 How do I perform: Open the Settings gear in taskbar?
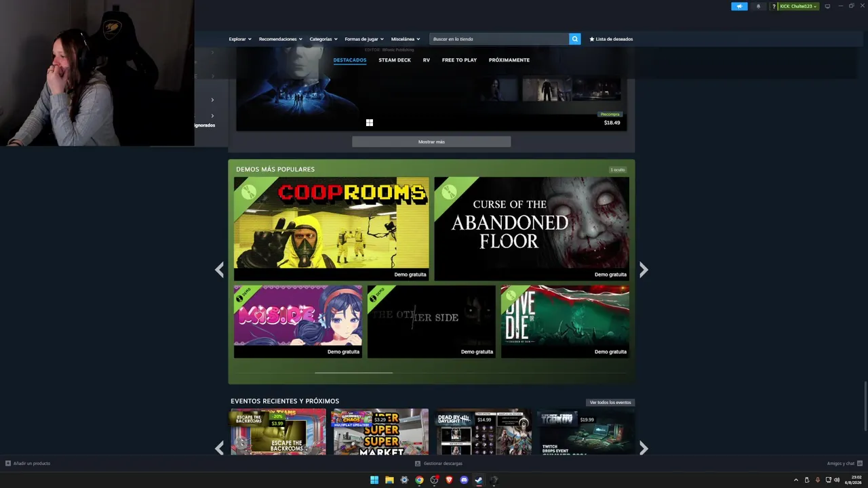click(x=404, y=480)
